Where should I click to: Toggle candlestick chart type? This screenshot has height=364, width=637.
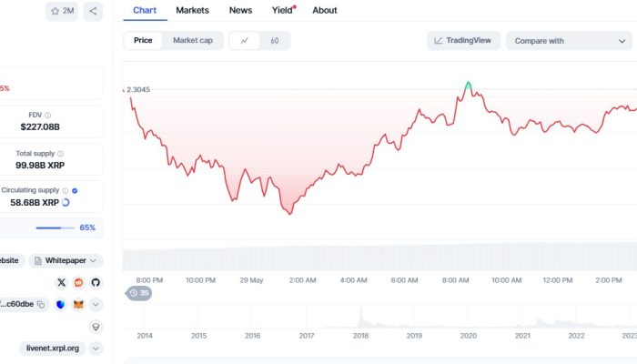click(x=274, y=40)
